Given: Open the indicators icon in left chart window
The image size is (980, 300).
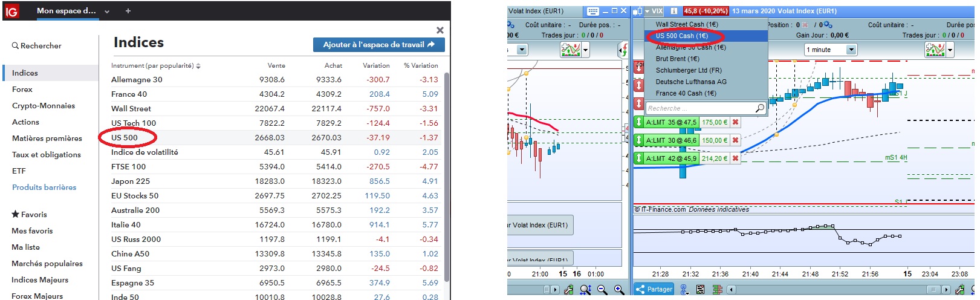Looking at the screenshot, I should [571, 50].
